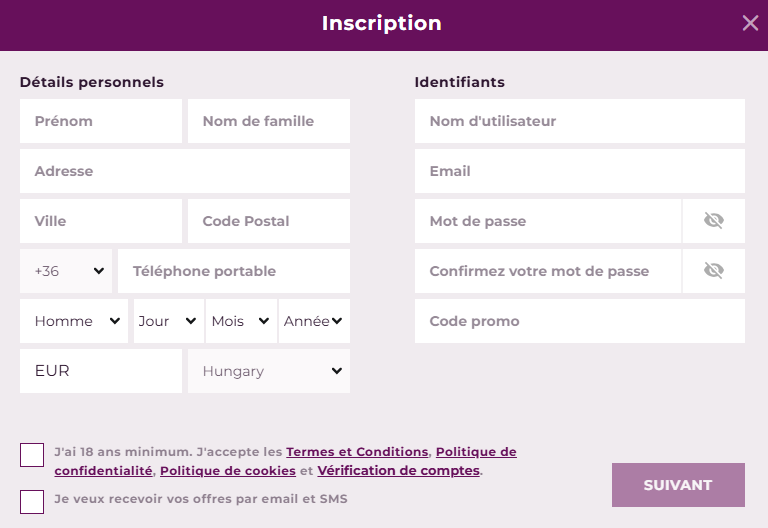Check the 18 ans minimum checkbox
768x528 pixels.
32,455
